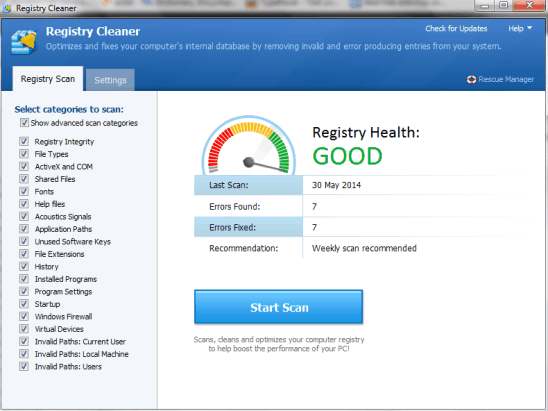Uncheck the Startup category
548x411 pixels.
tap(24, 304)
